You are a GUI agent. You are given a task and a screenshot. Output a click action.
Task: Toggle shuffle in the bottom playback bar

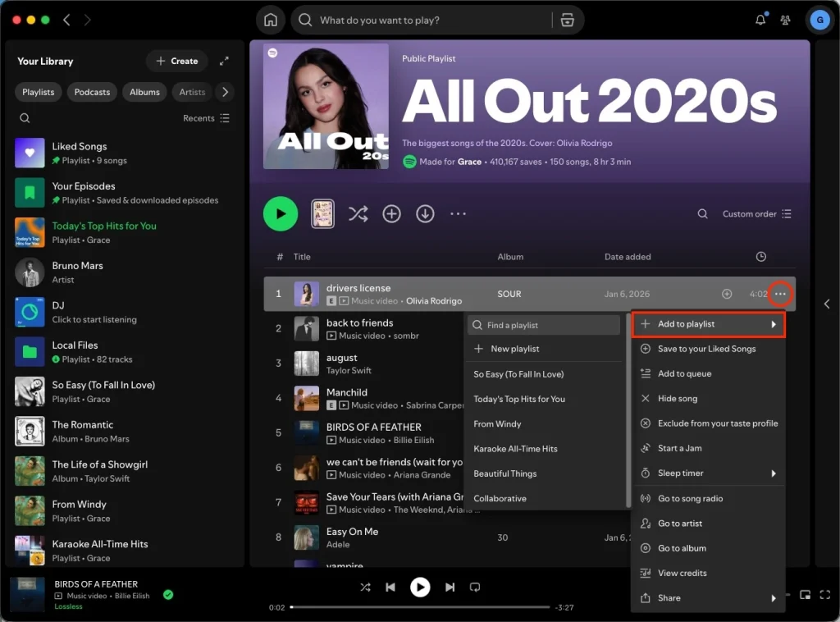tap(365, 587)
